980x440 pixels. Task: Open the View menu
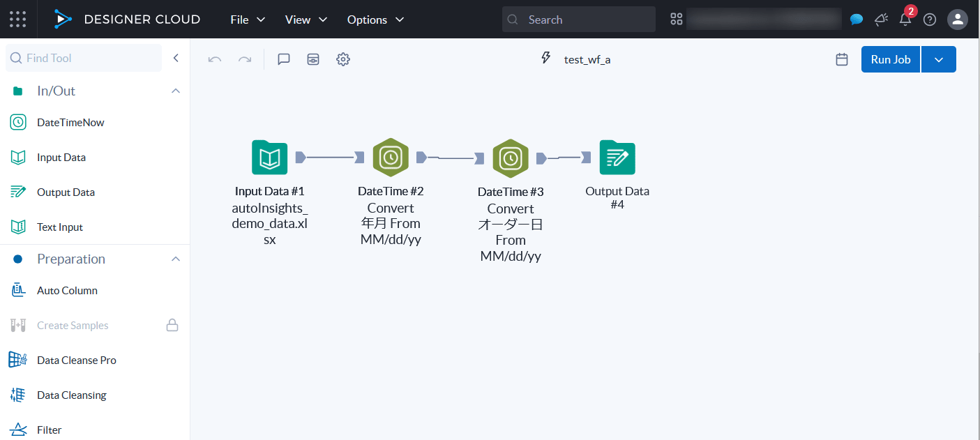(306, 20)
